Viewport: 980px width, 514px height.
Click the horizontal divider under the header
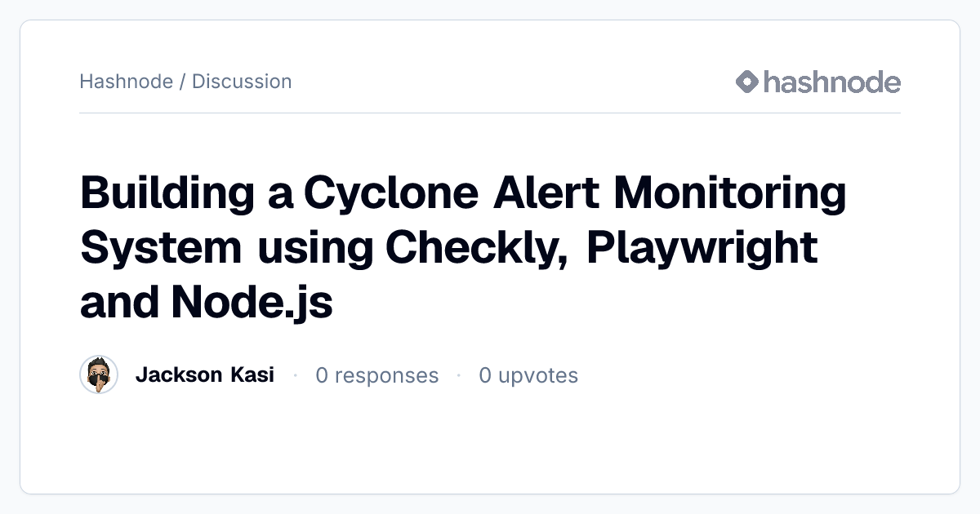click(x=490, y=113)
